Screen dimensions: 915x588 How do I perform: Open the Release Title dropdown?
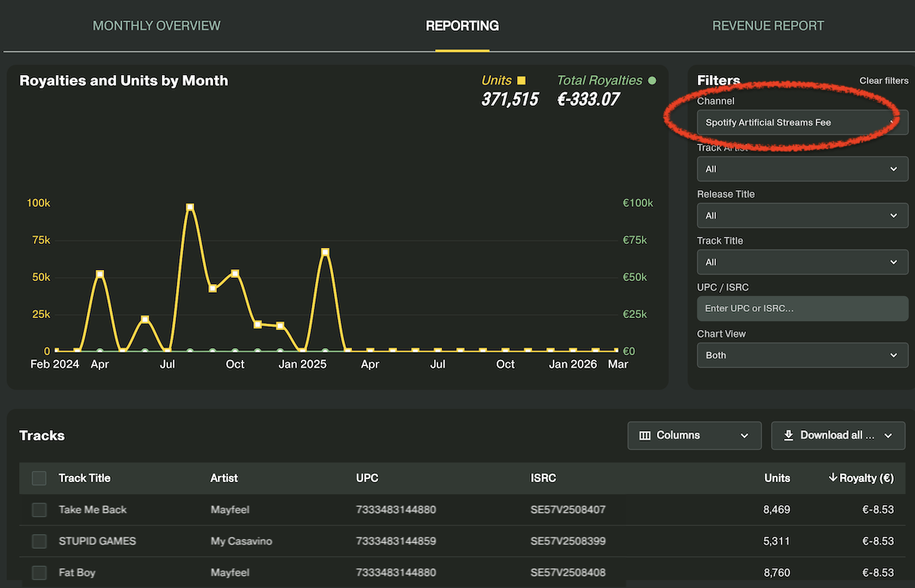tap(802, 215)
